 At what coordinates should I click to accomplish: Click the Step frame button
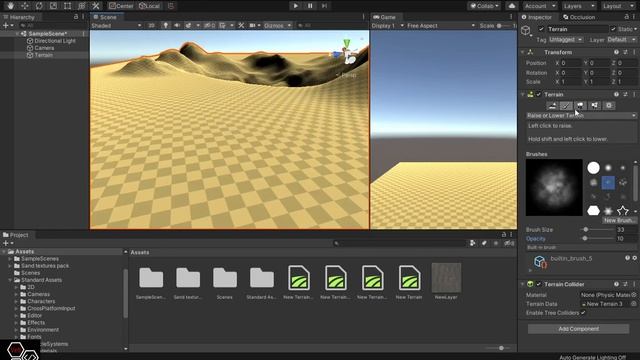(324, 6)
